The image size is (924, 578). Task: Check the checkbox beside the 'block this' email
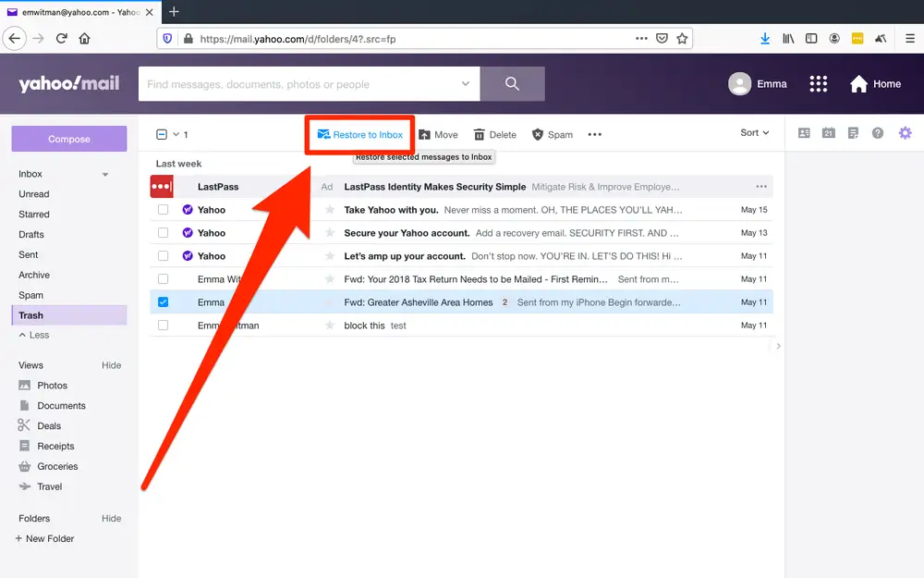164,325
